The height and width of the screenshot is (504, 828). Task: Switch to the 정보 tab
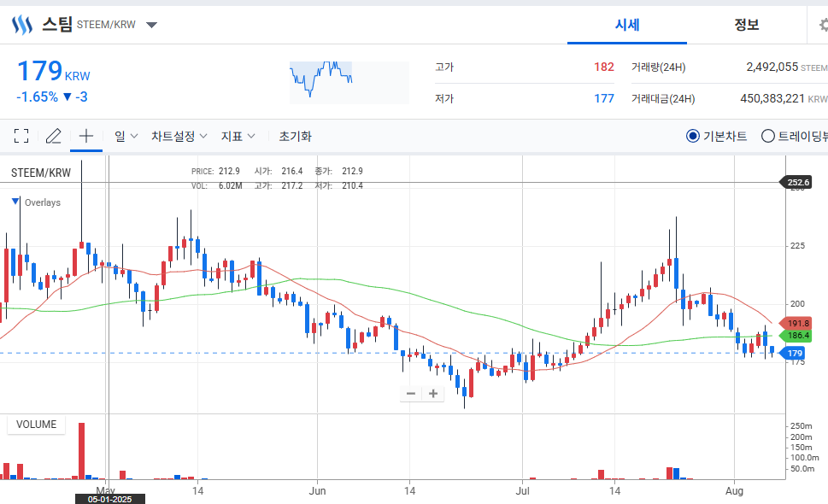pos(746,25)
